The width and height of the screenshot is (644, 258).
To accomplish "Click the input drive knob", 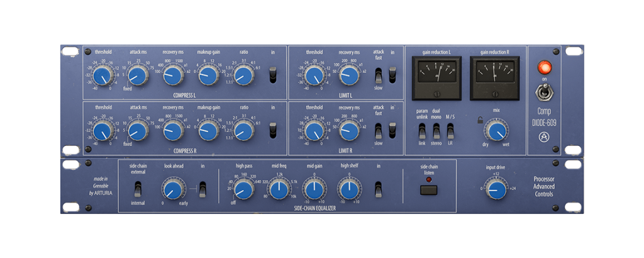I will 497,189.
